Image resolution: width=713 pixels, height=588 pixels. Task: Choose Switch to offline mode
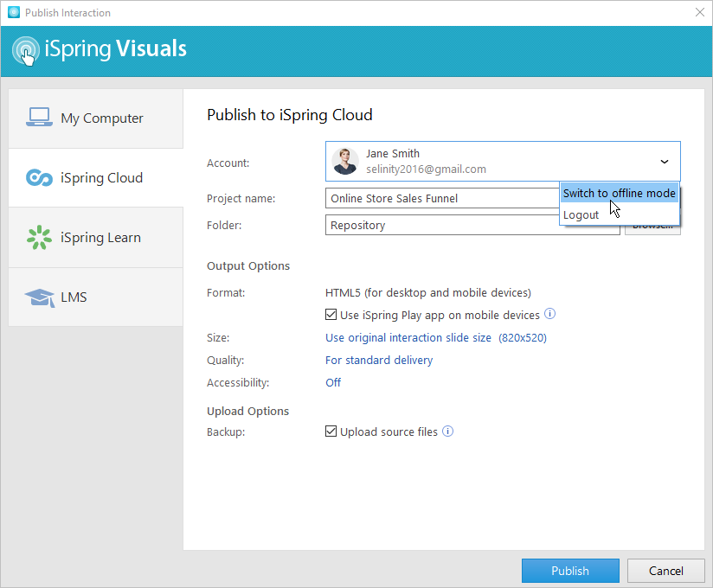(620, 193)
